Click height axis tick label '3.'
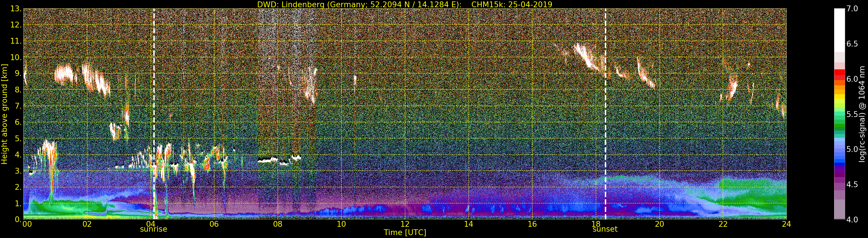 coord(18,171)
